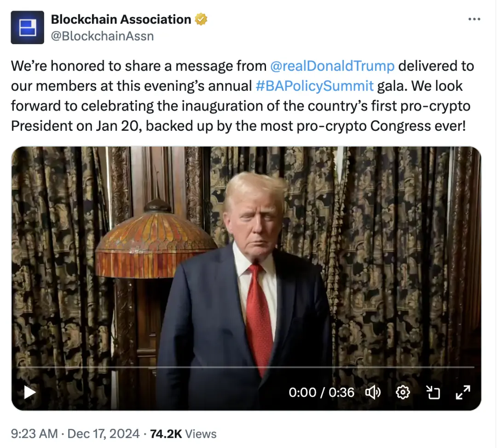Screen dimensions: 497x448
Task: Click the post timestamp 9:23 AM · Dec 17, 2024
Action: 75,434
